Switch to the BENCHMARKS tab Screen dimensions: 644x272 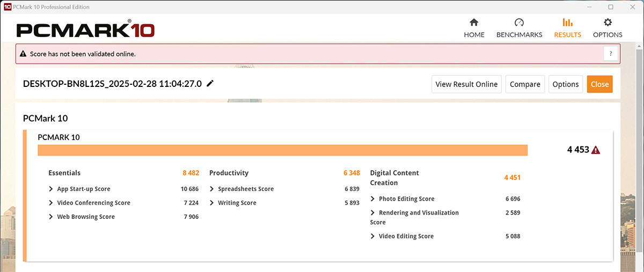(519, 28)
